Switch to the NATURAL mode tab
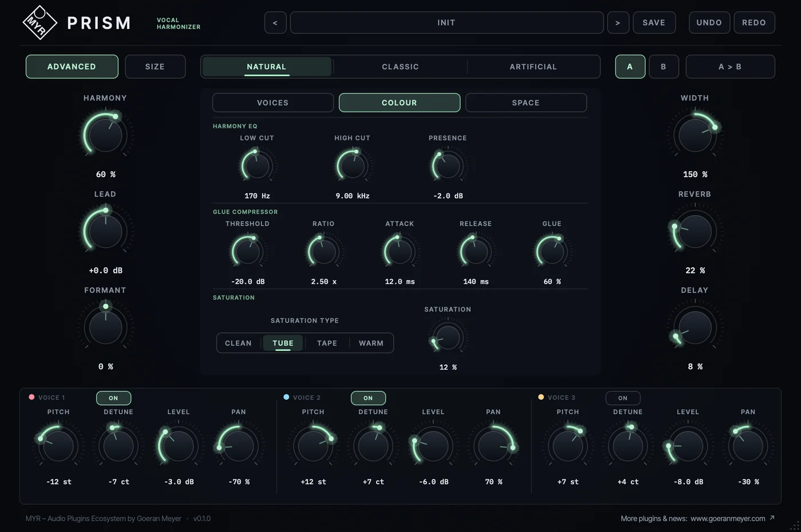This screenshot has height=532, width=801. point(267,67)
